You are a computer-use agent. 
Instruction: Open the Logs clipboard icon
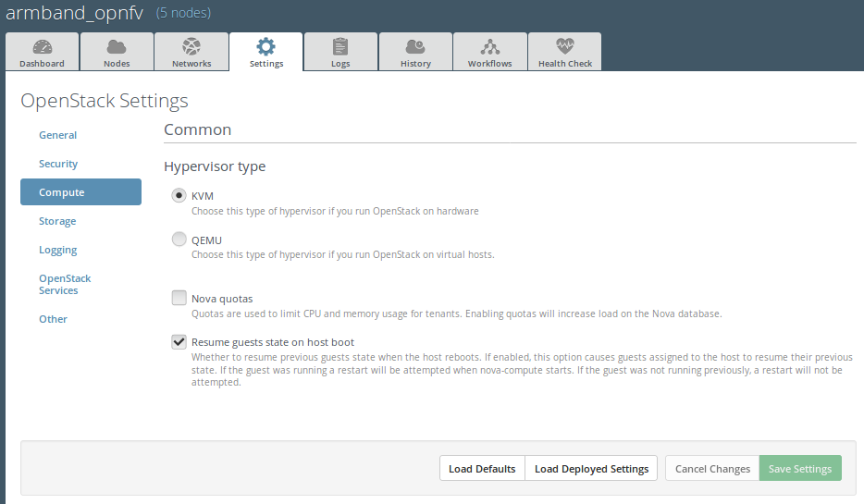340,46
